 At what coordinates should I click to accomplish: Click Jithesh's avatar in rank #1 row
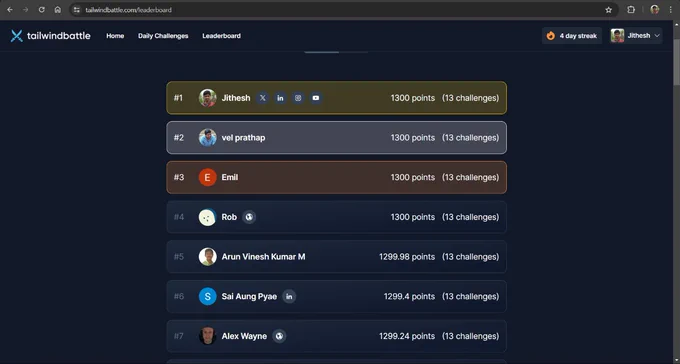click(x=208, y=98)
